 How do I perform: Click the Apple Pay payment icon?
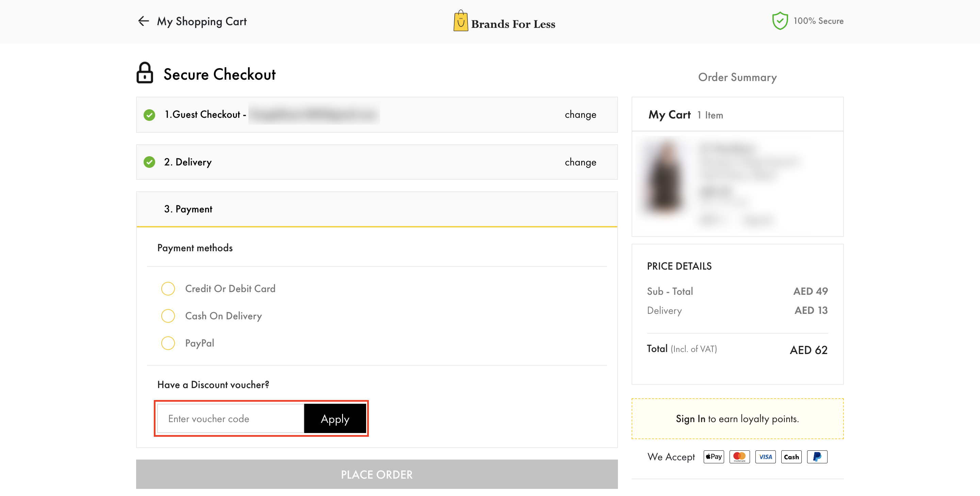coord(713,457)
